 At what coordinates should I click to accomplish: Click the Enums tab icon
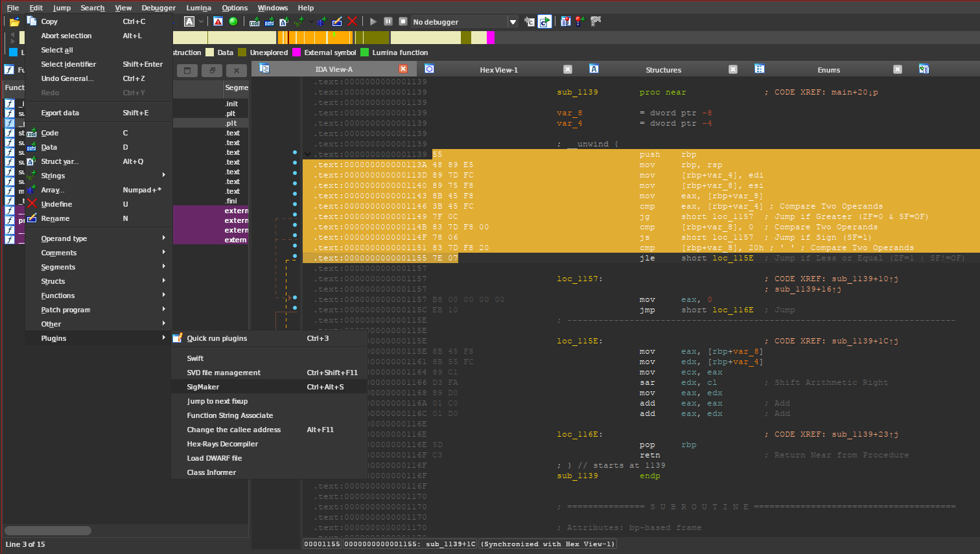pos(760,69)
